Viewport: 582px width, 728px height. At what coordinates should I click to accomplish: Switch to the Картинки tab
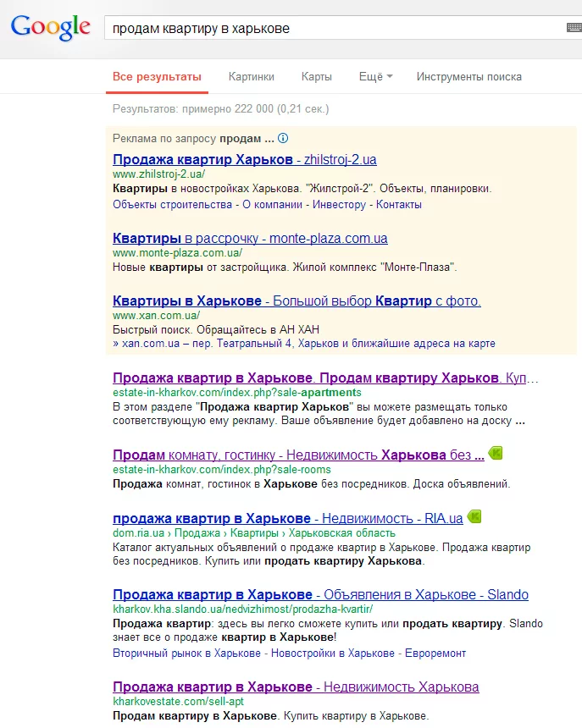[x=252, y=76]
